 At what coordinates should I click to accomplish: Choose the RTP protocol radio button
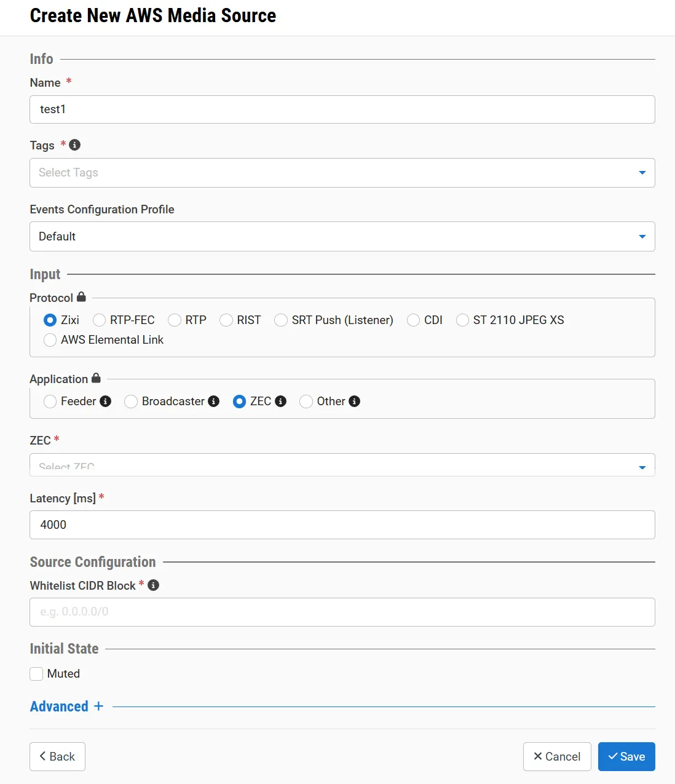coord(175,320)
